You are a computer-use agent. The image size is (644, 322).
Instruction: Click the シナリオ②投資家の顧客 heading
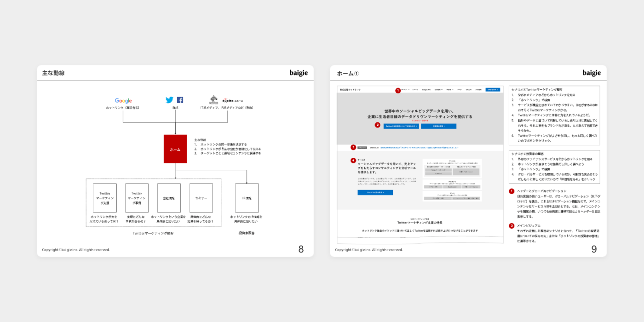pos(528,154)
